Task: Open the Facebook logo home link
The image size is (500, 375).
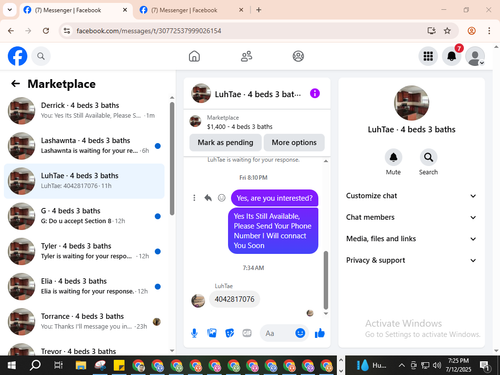Action: 17,56
